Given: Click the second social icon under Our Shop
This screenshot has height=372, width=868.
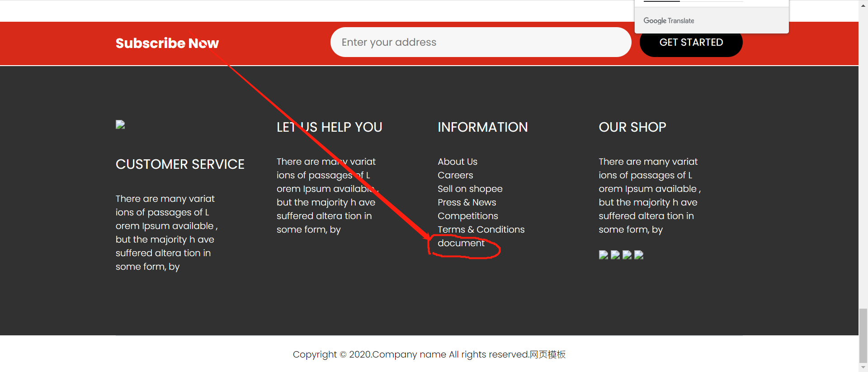Looking at the screenshot, I should (615, 255).
